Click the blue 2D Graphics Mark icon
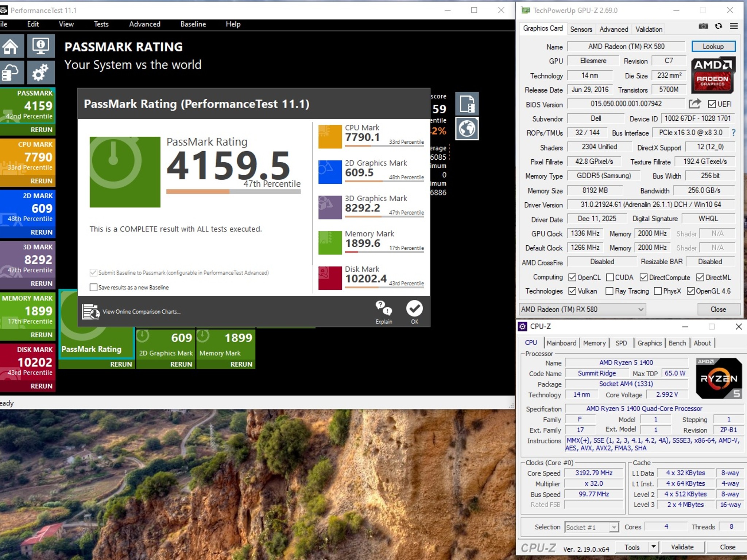The image size is (747, 560). (x=330, y=172)
